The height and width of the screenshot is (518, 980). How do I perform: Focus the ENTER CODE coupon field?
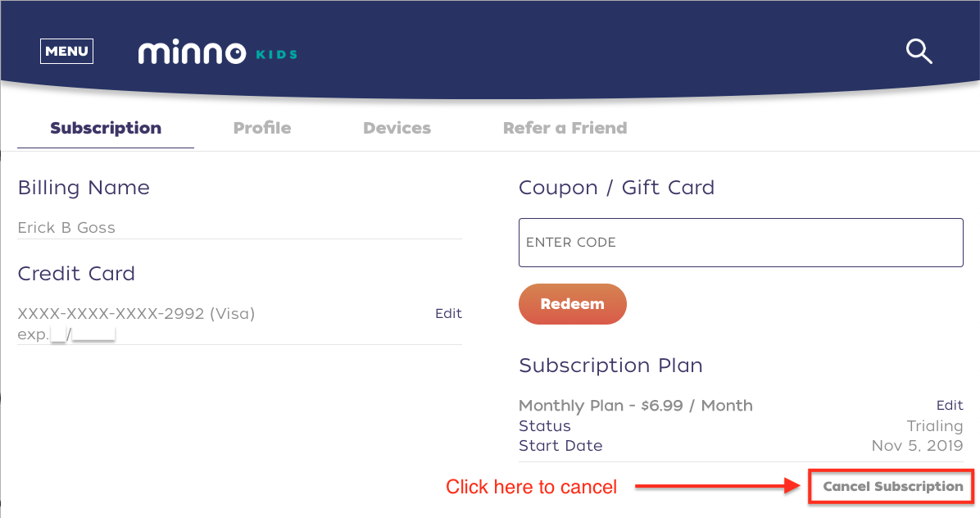(741, 243)
